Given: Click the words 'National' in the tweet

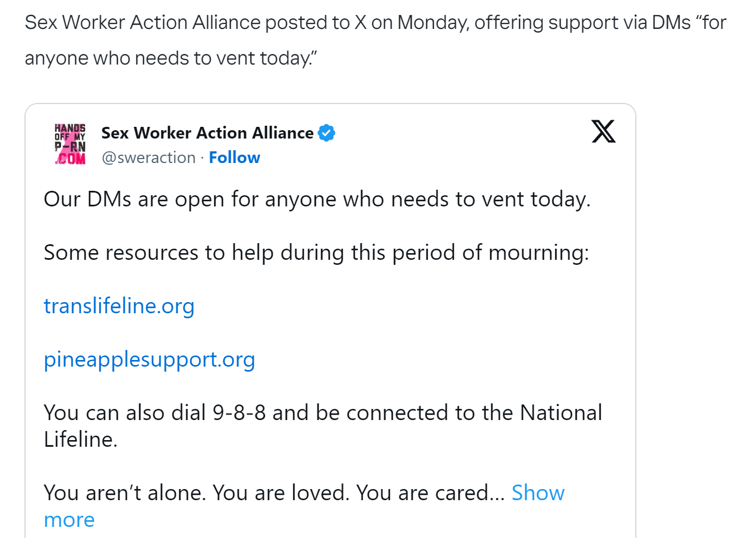Looking at the screenshot, I should [561, 413].
